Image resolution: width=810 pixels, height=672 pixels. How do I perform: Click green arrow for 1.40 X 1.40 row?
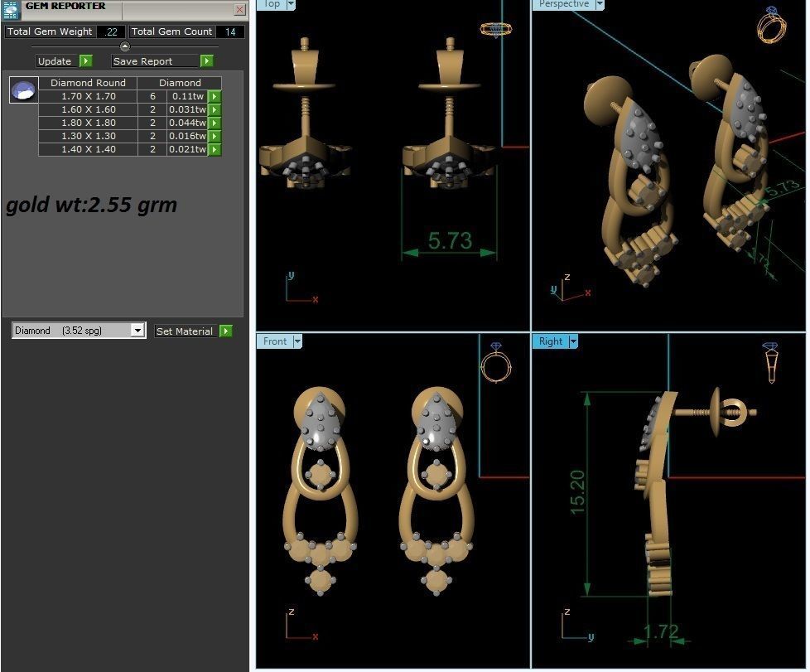(x=215, y=149)
